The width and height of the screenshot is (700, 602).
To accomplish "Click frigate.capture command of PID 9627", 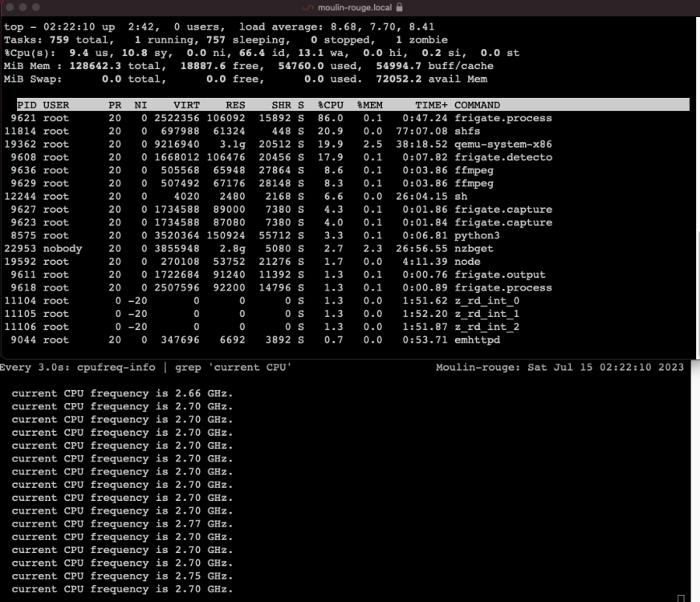I will click(x=503, y=209).
